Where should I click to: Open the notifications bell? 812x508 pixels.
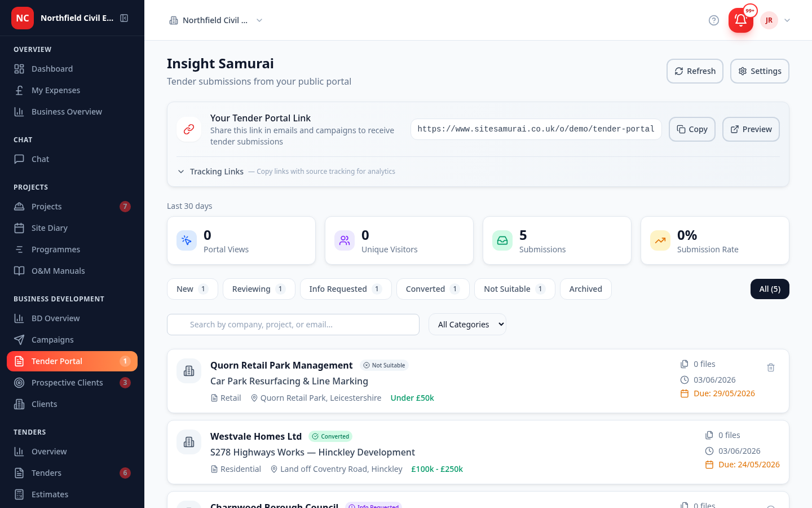pos(741,20)
